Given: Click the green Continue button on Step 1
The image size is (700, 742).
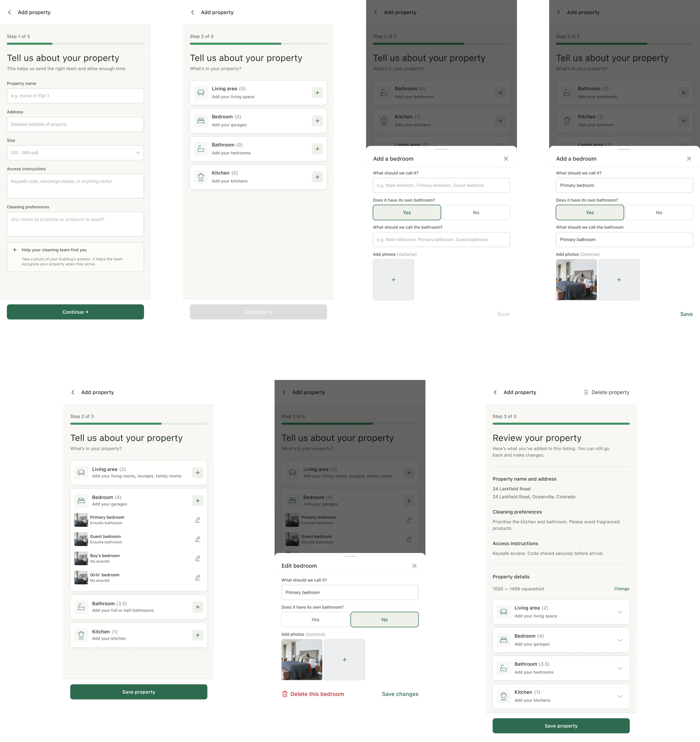Looking at the screenshot, I should (x=75, y=312).
